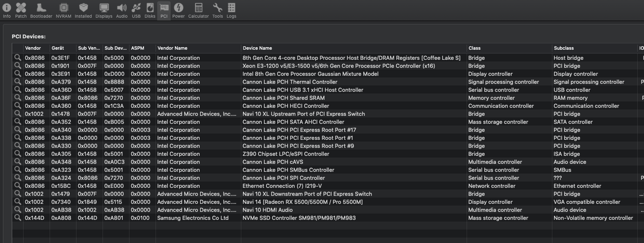
Task: Show the Logs section
Action: pos(231,10)
